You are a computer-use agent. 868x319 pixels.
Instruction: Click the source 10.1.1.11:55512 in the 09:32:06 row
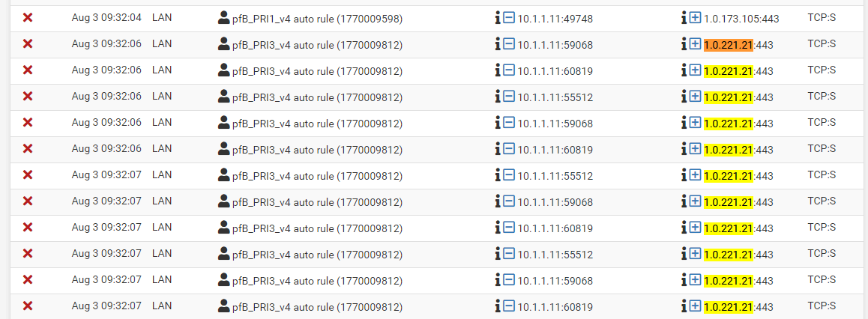[555, 97]
